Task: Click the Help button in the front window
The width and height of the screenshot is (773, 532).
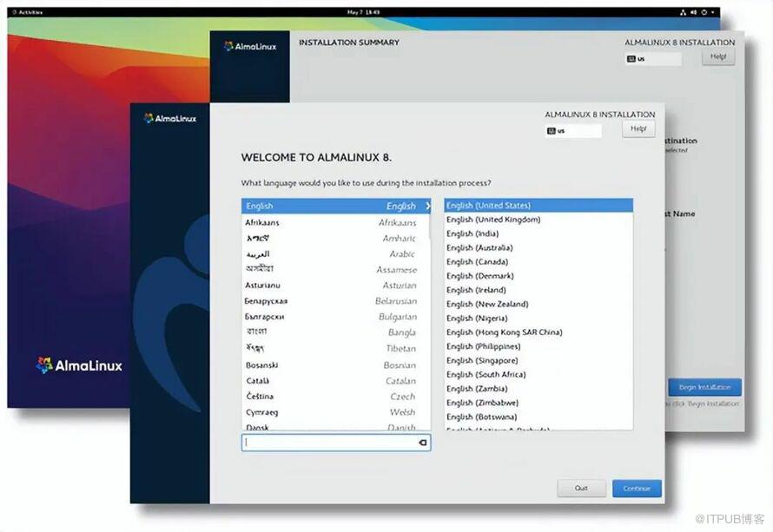Action: [x=638, y=128]
